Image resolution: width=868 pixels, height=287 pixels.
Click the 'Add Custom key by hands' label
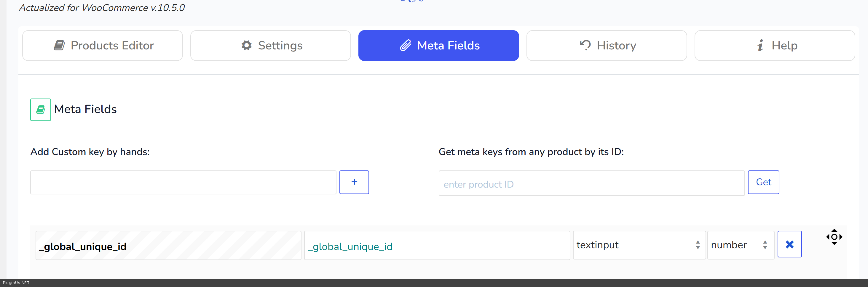(90, 152)
